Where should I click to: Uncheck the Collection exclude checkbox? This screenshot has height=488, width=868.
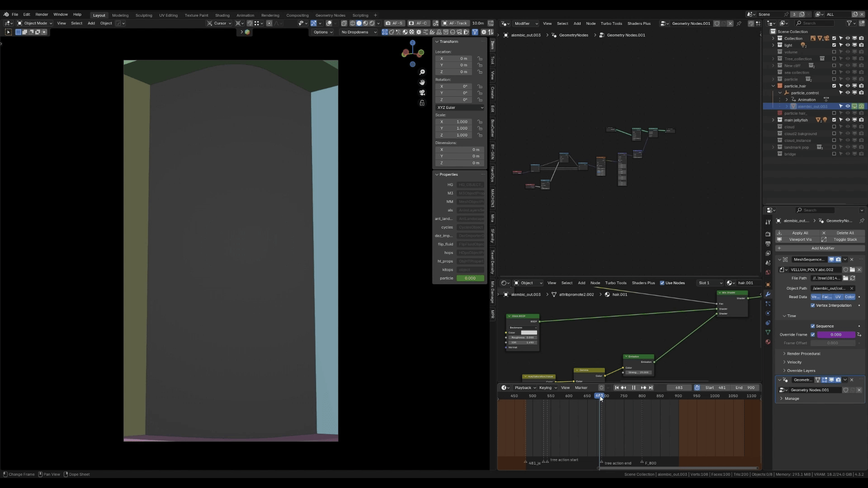(x=834, y=38)
